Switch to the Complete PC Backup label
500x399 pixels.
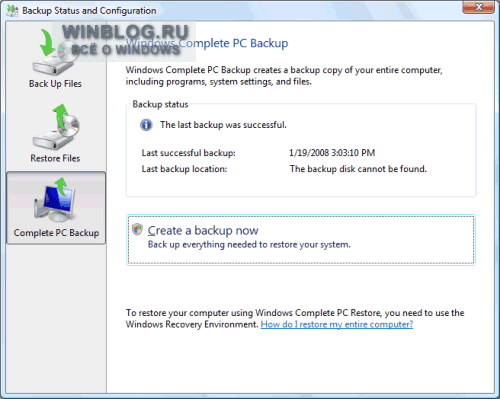(56, 233)
